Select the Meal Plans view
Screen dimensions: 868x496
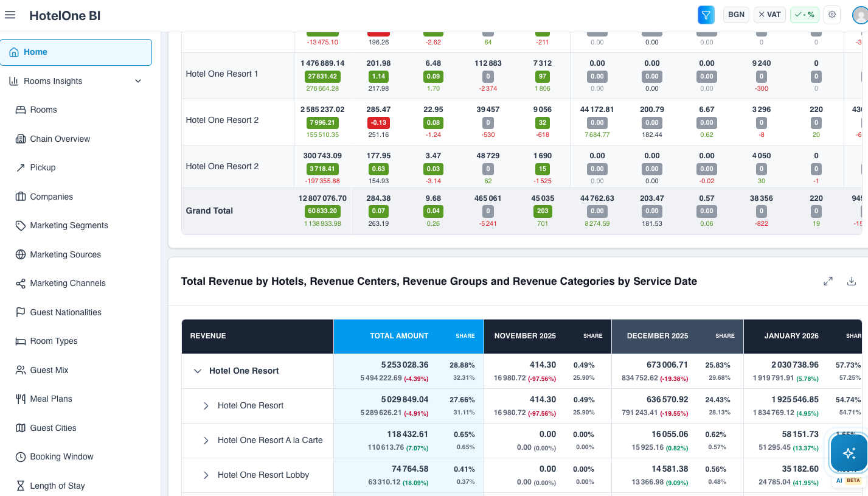[x=51, y=399]
